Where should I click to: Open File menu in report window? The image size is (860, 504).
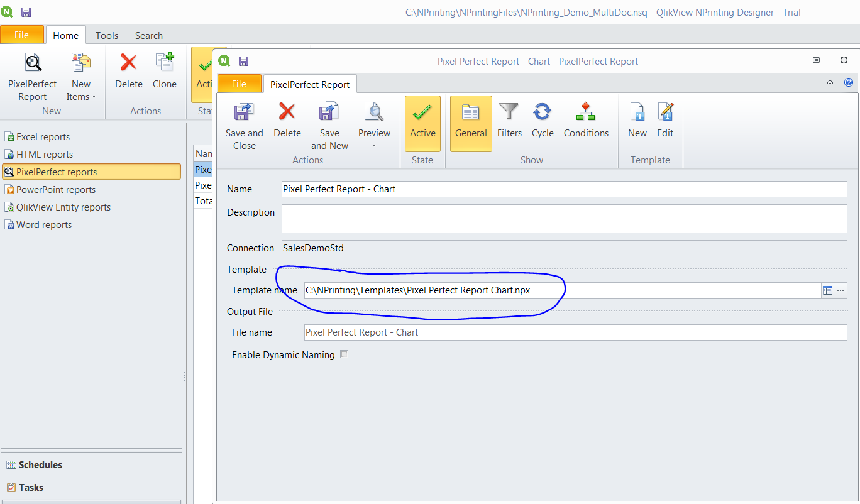tap(239, 84)
